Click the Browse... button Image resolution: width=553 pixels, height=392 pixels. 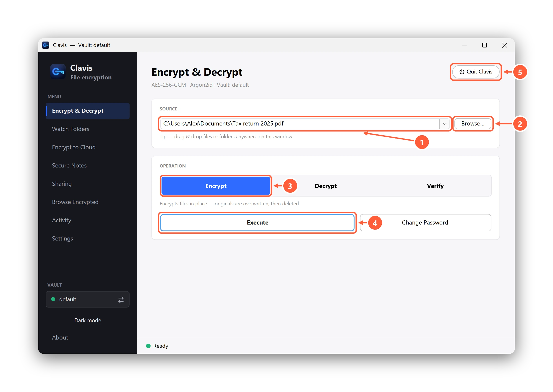pyautogui.click(x=472, y=124)
